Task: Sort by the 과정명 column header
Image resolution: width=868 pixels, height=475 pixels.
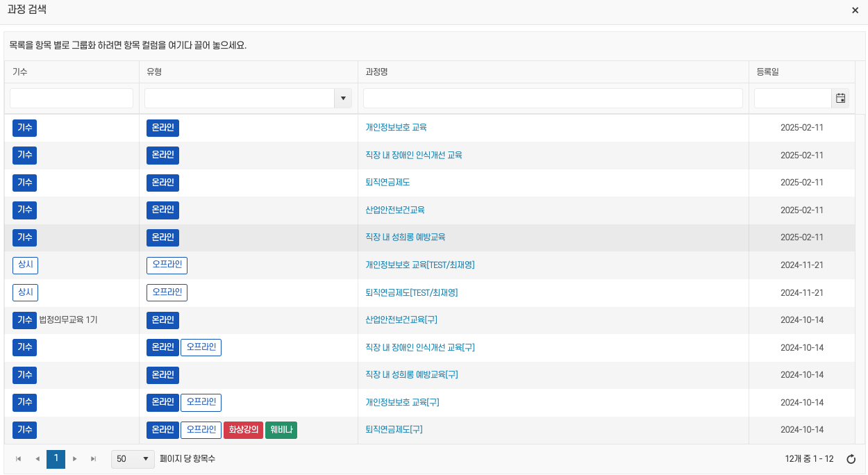Action: coord(376,72)
